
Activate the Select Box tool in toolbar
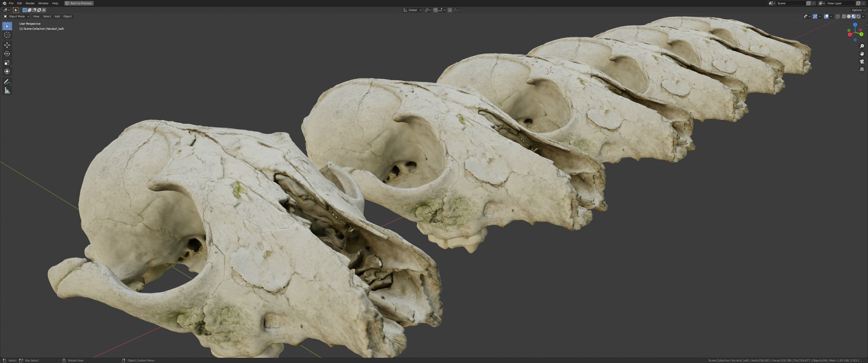[7, 26]
